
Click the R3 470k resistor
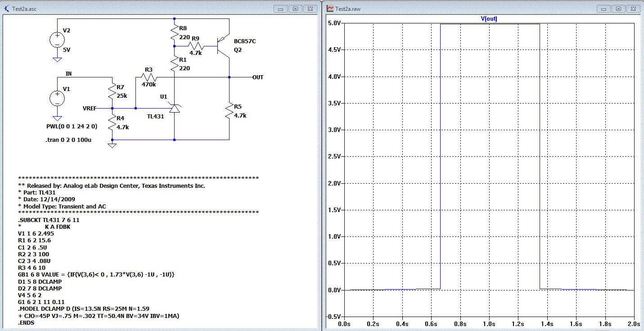[x=149, y=77]
